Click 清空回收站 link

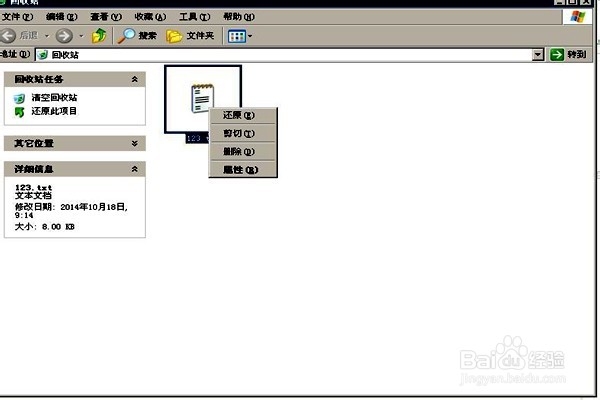coord(54,98)
